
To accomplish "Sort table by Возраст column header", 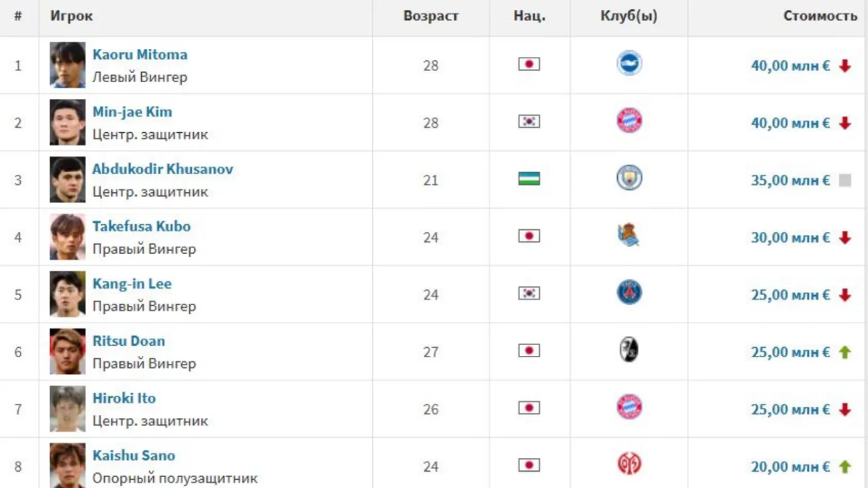I will [x=431, y=16].
